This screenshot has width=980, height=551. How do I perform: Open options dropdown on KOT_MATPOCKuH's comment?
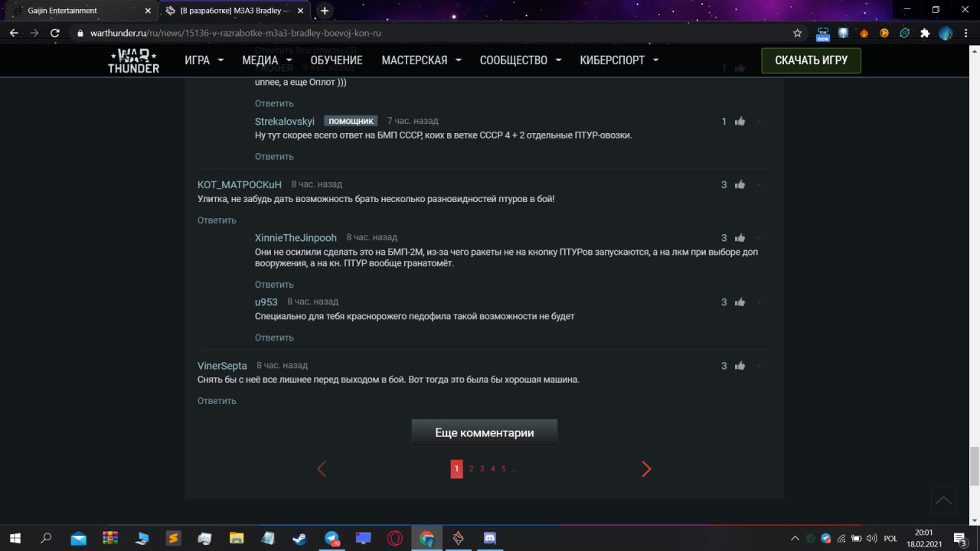(x=759, y=184)
